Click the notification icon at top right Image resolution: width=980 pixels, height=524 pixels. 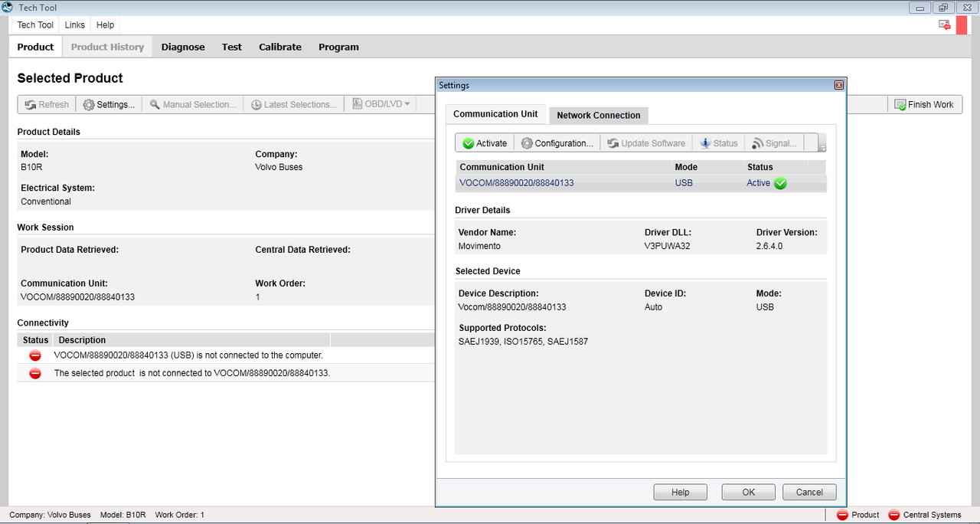pos(945,25)
